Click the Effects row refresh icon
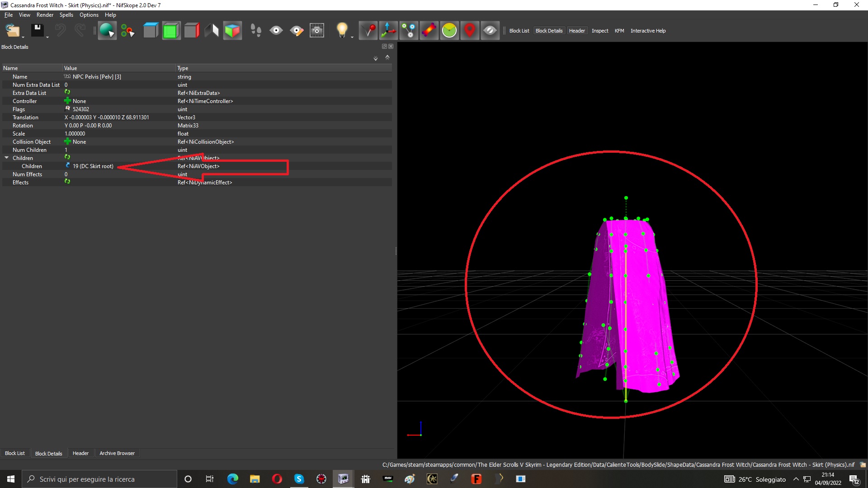The image size is (868, 488). tap(67, 182)
